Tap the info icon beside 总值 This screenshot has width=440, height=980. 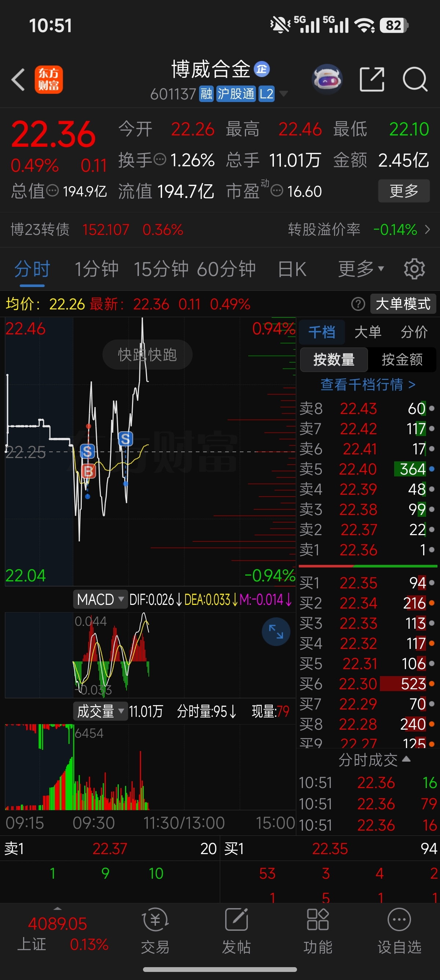pos(52,190)
